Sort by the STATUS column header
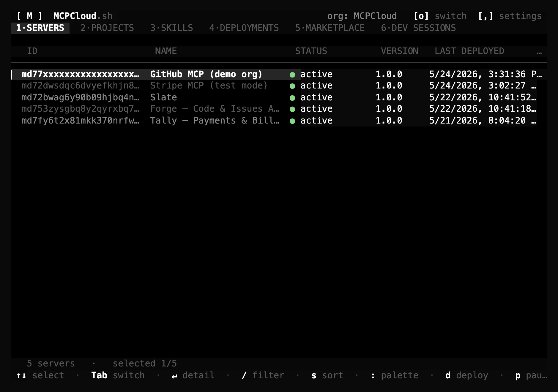558x392 pixels. (x=311, y=51)
